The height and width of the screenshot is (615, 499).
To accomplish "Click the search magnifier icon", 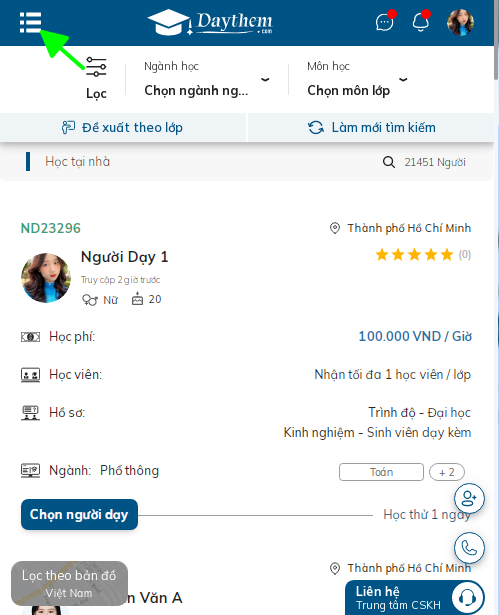I will pyautogui.click(x=388, y=162).
